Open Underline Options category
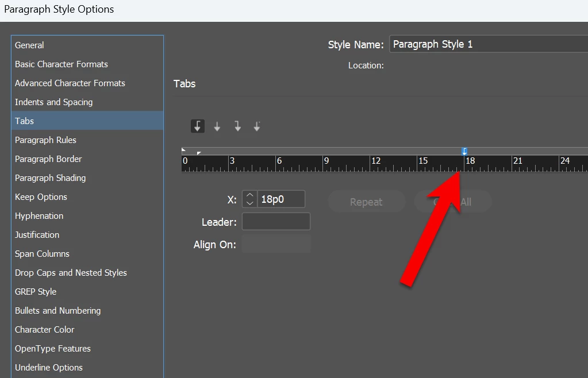The width and height of the screenshot is (588, 378). (87, 367)
